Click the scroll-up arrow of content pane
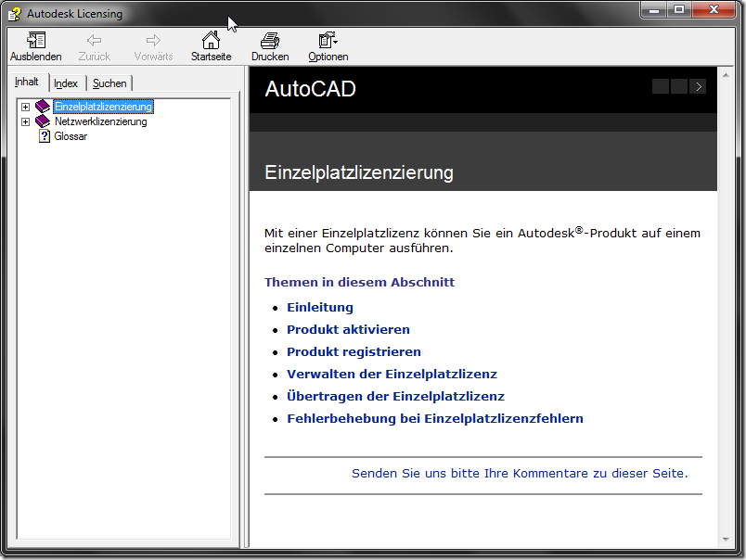This screenshot has width=746, height=560. (726, 75)
